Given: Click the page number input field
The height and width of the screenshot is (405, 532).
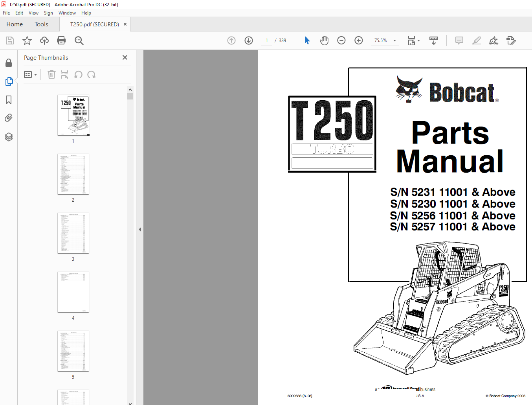Looking at the screenshot, I should click(267, 40).
